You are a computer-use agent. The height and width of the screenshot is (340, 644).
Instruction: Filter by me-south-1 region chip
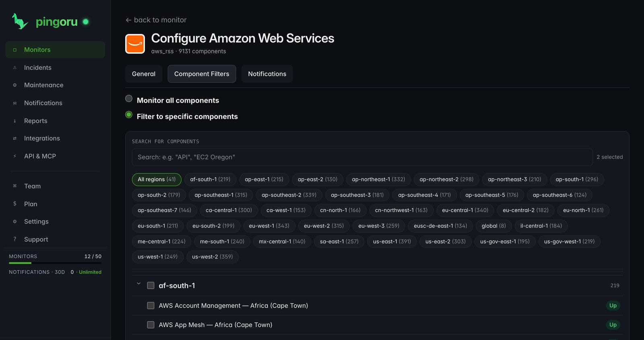(x=222, y=241)
